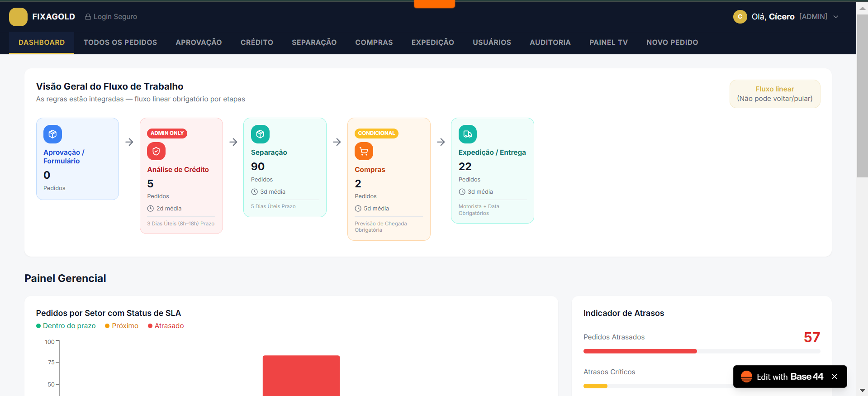
Task: Click the red bar in the SLA chart
Action: coord(301,376)
